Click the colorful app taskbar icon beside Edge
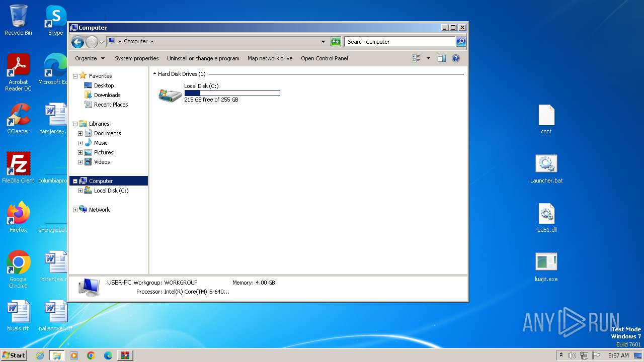Viewport: 644px width, 362px height. (125, 355)
